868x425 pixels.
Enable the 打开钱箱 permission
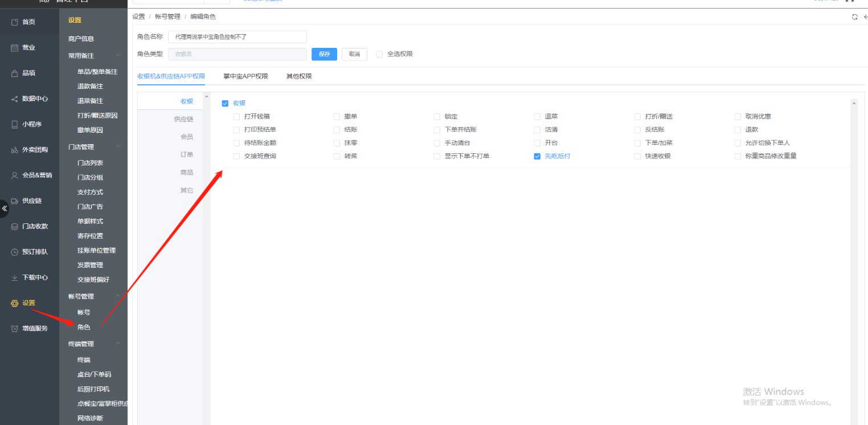(x=236, y=116)
